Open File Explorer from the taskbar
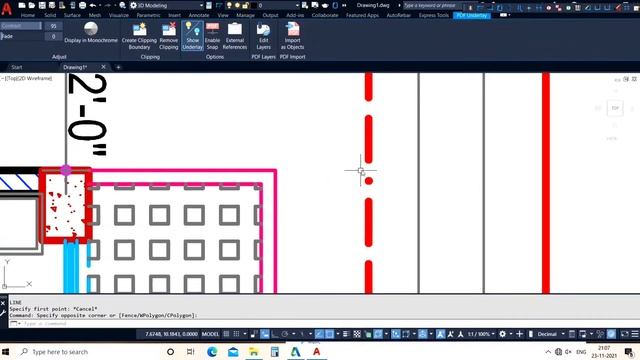Screen dimensions: 640x360 pos(253,351)
